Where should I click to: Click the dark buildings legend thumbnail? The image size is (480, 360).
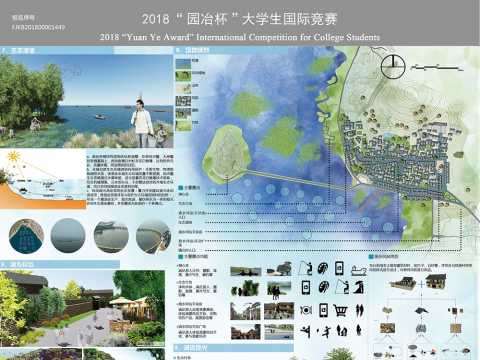tap(183, 101)
